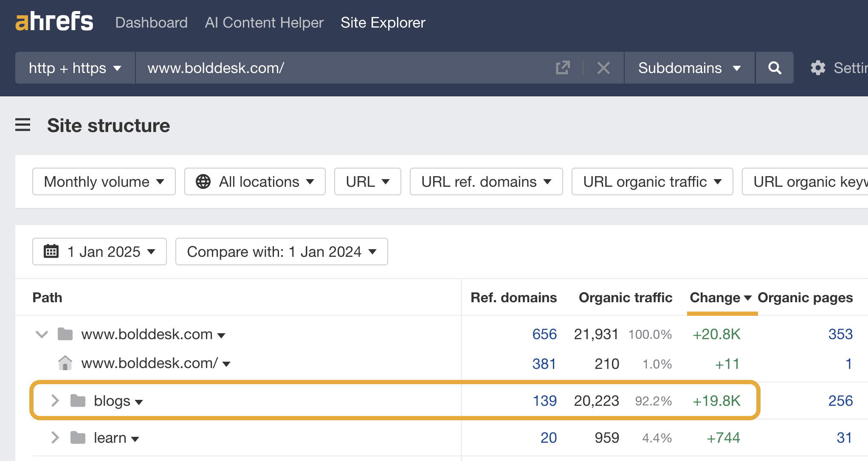Click the homepage house icon
The image size is (868, 461).
65,363
